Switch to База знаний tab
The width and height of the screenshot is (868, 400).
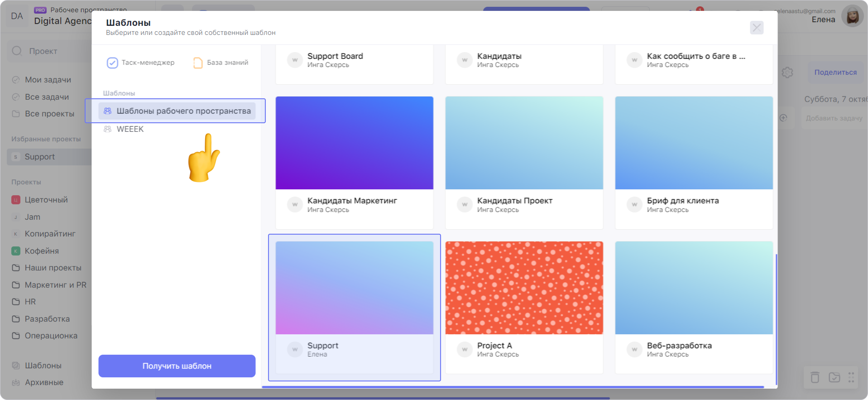pos(221,63)
